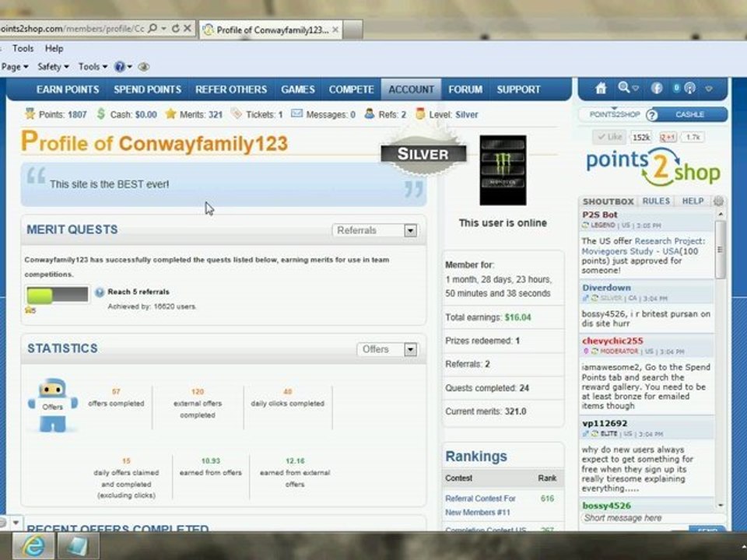
Task: Open the Merit Quests Referrals dropdown
Action: point(375,230)
